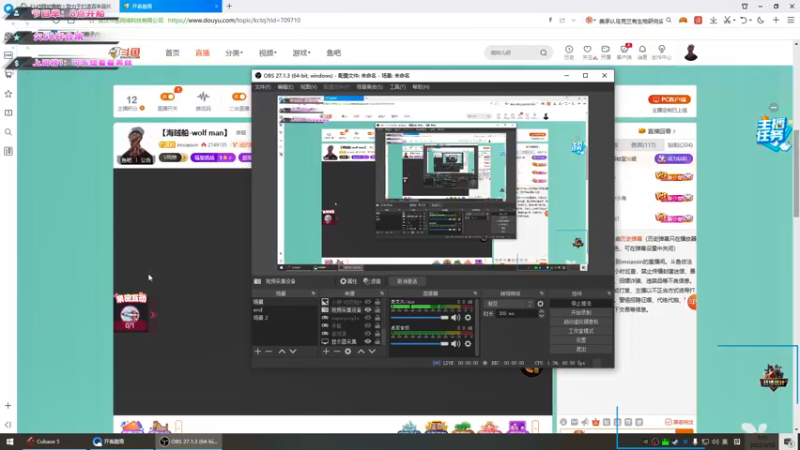800x450 pixels.
Task: Click the orange PC client button
Action: (x=669, y=99)
